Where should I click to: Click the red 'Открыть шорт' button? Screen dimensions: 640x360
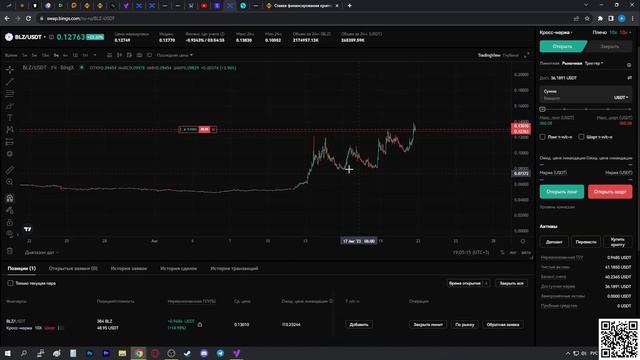(x=610, y=192)
